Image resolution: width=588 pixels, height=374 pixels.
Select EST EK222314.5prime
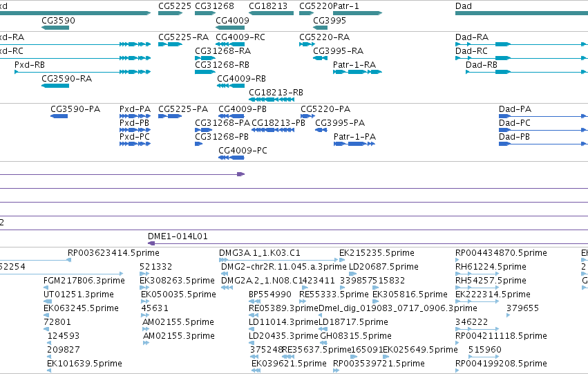coord(477,301)
